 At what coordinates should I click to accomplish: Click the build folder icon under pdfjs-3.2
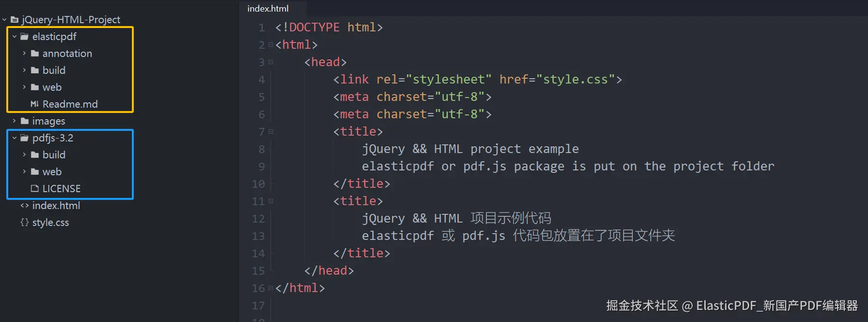[35, 155]
